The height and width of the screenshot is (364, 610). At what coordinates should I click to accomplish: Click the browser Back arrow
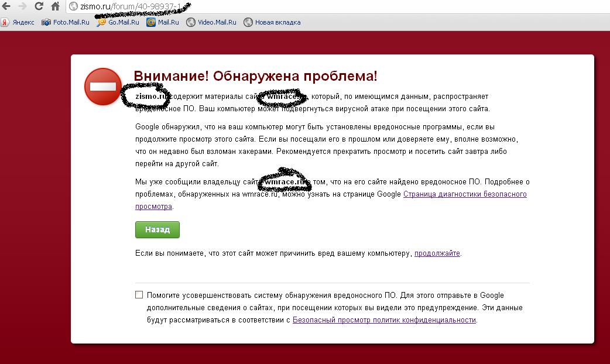coord(6,6)
